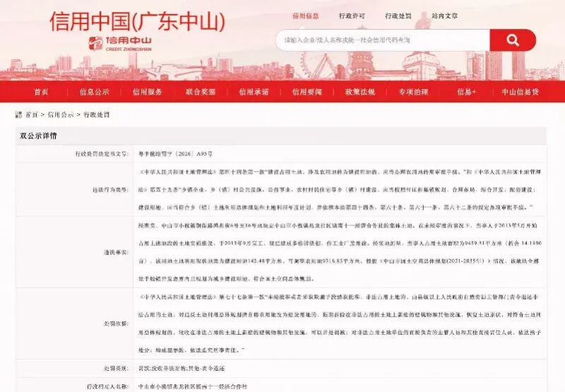Click the Credit Zhongshan logo

tap(120, 44)
